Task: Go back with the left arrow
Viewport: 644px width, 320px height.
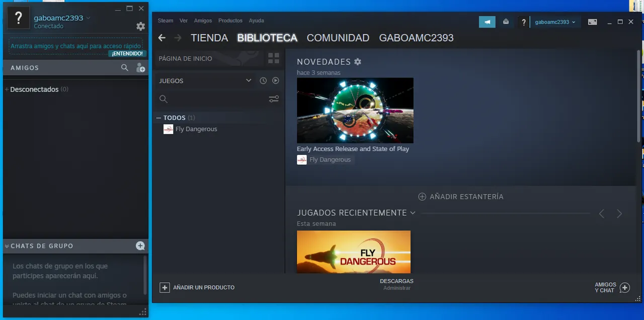Action: pos(162,38)
